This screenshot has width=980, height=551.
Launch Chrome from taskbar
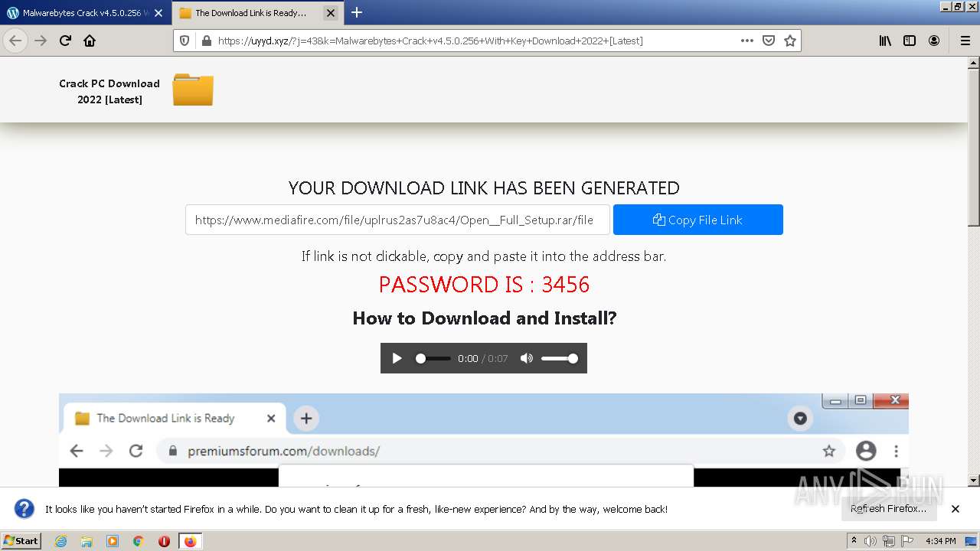pos(138,541)
